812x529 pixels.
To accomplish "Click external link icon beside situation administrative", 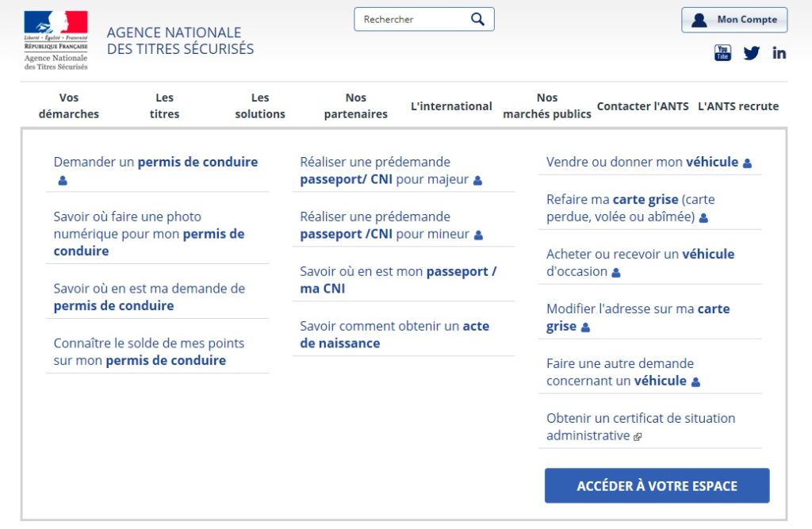I will tap(638, 437).
